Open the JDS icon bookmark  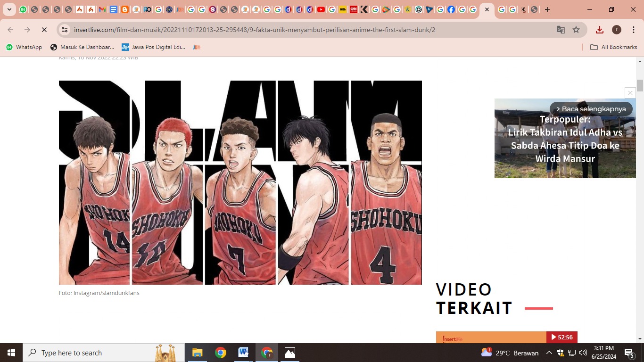pyautogui.click(x=197, y=47)
